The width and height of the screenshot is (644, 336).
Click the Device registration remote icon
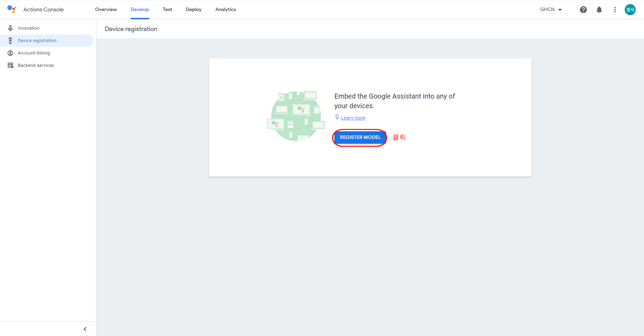10,41
